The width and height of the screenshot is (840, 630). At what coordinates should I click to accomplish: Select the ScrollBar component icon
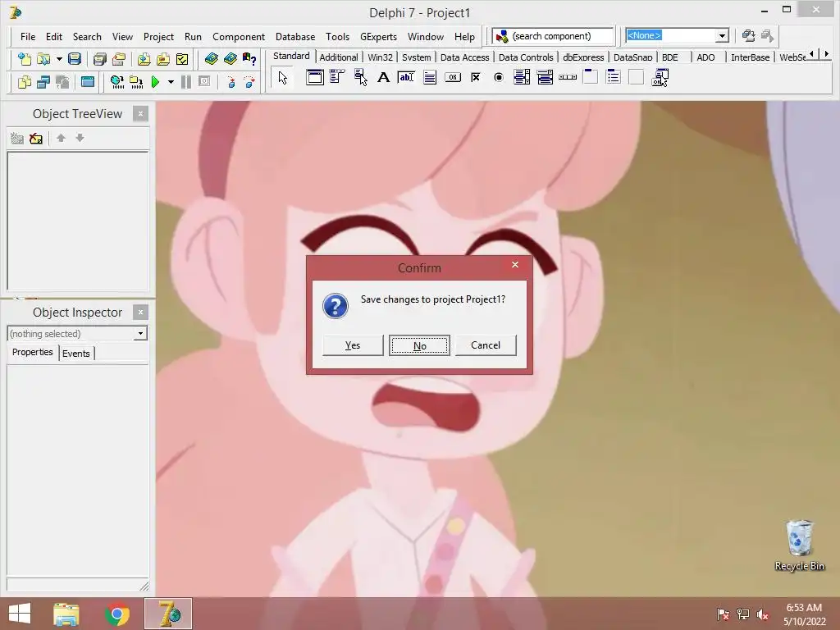[x=568, y=78]
